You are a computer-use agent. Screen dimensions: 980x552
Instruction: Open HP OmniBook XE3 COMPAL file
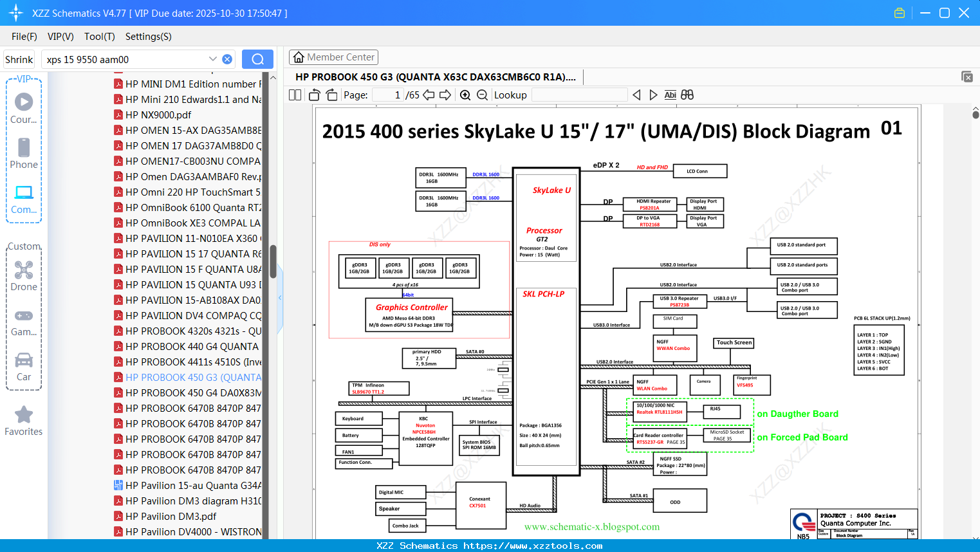(x=188, y=223)
